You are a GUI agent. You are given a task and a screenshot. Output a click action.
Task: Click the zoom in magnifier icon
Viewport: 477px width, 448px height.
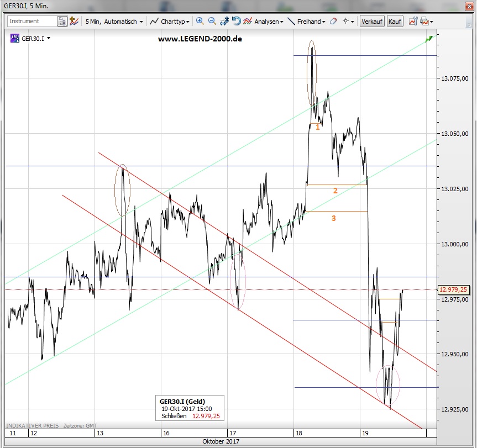(200, 22)
